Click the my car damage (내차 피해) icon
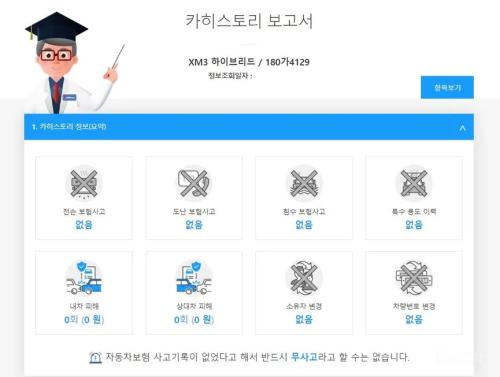500x377 pixels. [x=84, y=278]
